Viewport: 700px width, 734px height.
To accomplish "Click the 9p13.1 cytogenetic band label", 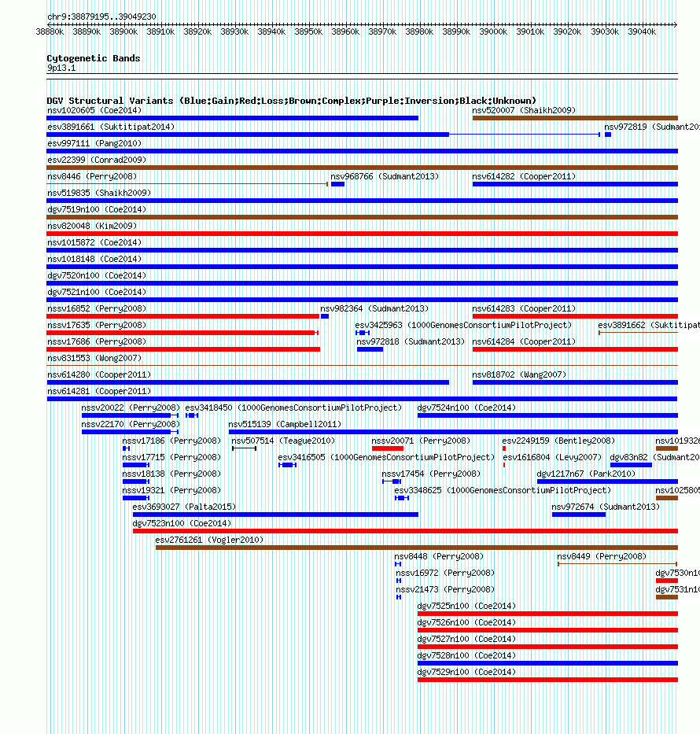I will click(x=61, y=68).
